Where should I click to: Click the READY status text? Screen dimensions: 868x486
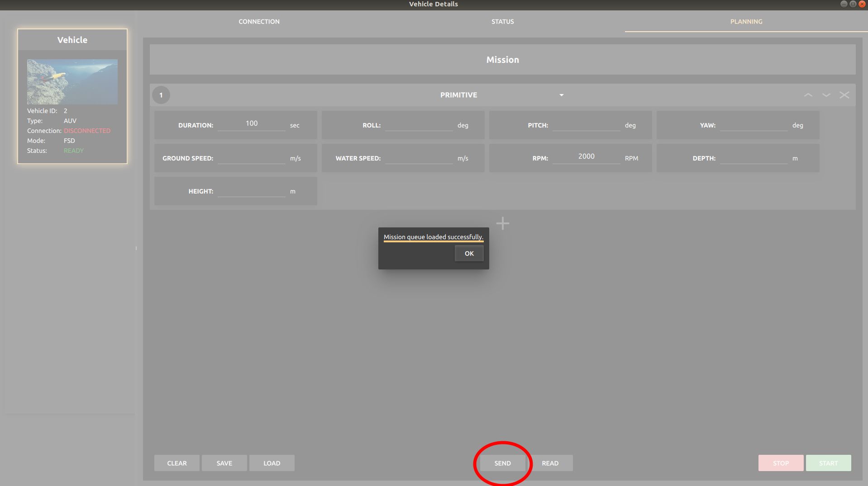point(74,151)
